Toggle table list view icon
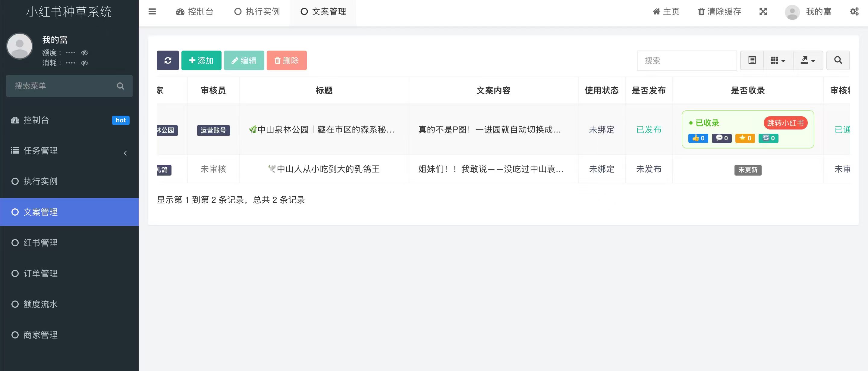 pos(752,60)
